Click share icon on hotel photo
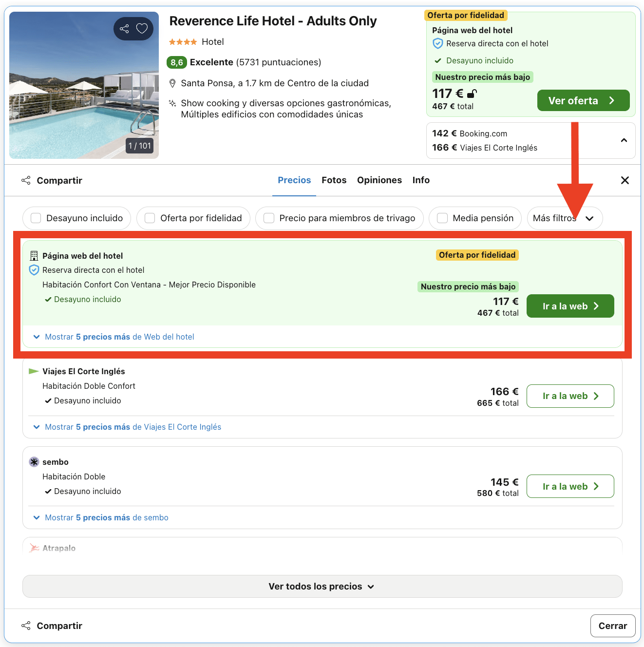The image size is (644, 647). (124, 29)
